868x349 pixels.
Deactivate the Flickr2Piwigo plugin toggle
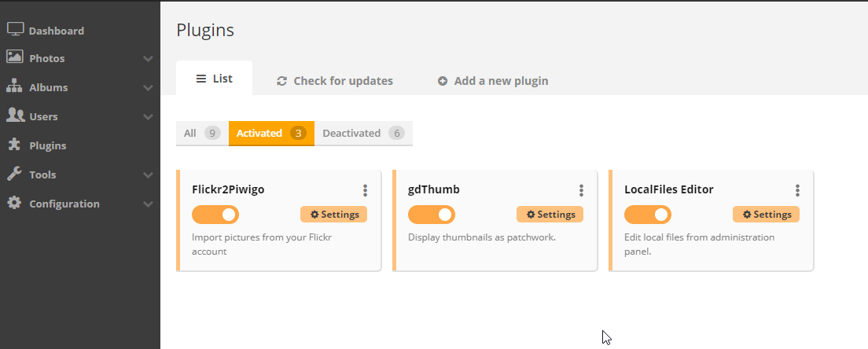215,215
